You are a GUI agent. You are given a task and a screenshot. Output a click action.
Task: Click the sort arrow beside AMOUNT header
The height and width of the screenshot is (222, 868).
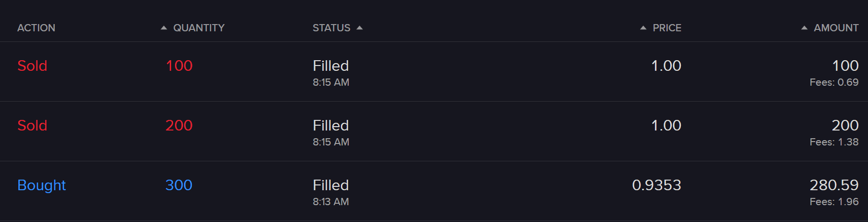pos(804,28)
